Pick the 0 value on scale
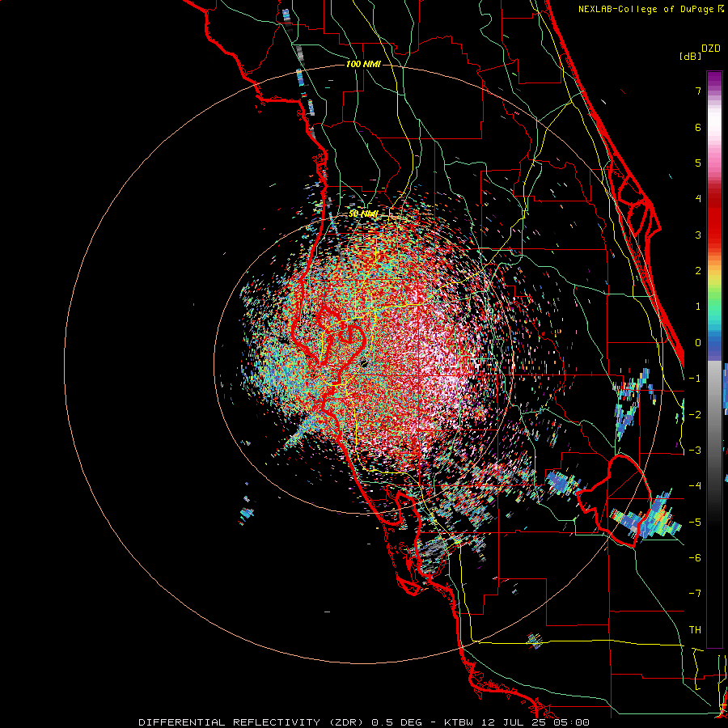Image resolution: width=728 pixels, height=728 pixels. tap(698, 343)
